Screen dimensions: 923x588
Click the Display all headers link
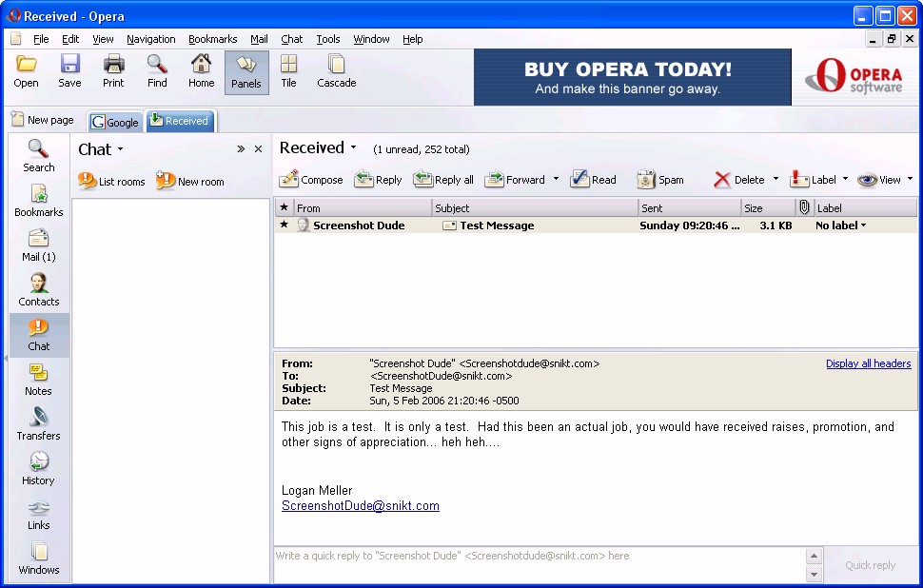pyautogui.click(x=868, y=363)
